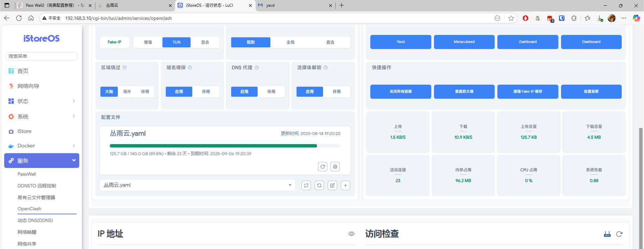Image resolution: width=644 pixels, height=249 pixels.
Task: Click the 清理 Fake-IP 缓存 button
Action: tap(528, 92)
